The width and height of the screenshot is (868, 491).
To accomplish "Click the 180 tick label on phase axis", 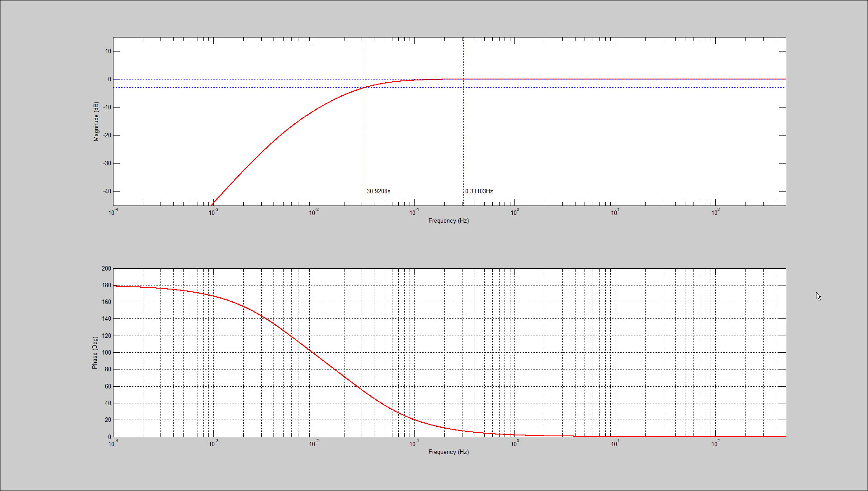I will coord(106,285).
